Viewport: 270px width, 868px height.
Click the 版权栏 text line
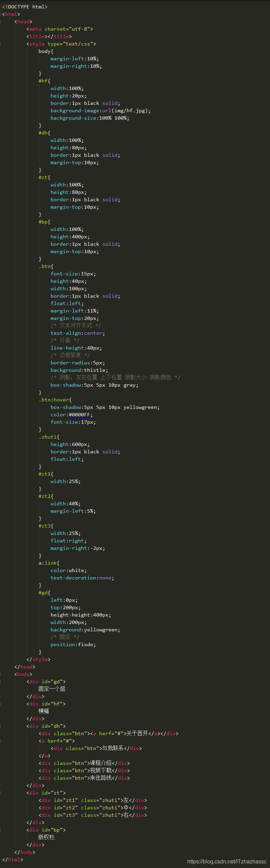pyautogui.click(x=47, y=837)
